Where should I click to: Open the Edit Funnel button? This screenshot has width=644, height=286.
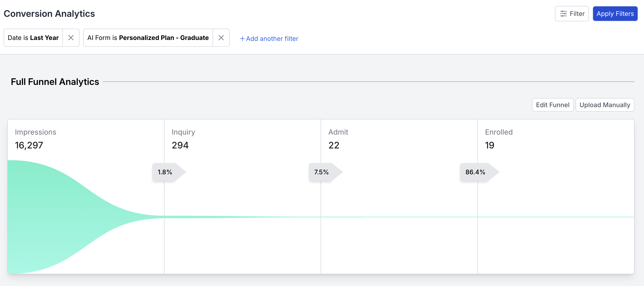(552, 105)
